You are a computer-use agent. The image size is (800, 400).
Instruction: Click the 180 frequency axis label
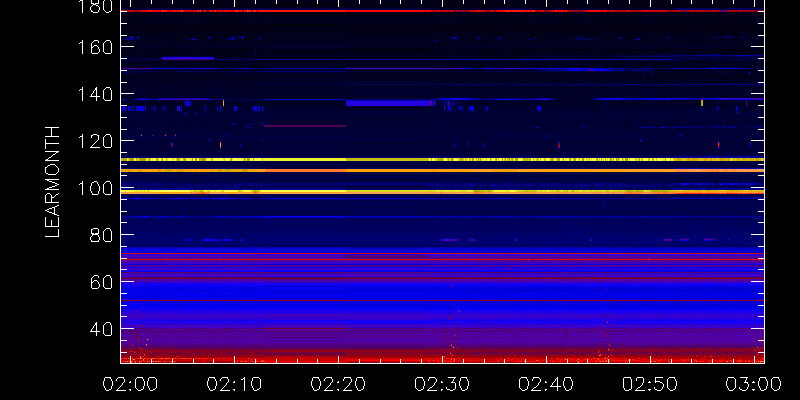click(95, 6)
